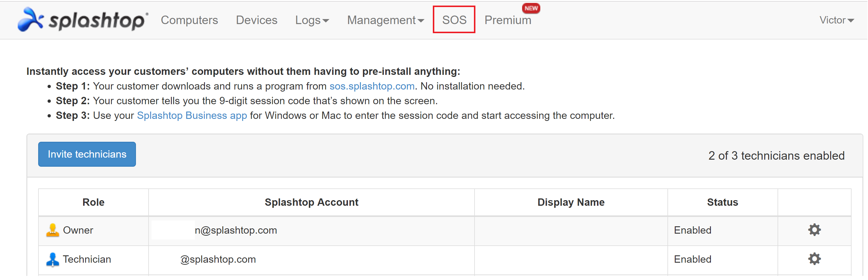
Task: Open the Splashtop Business app link
Action: pos(192,116)
